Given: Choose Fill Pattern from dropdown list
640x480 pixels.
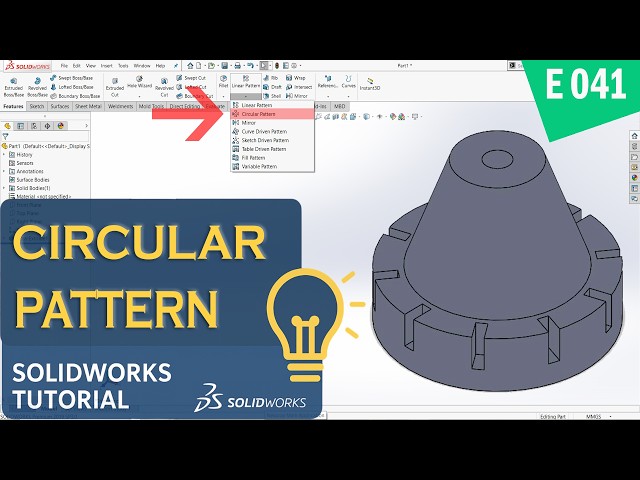Looking at the screenshot, I should [x=272, y=158].
